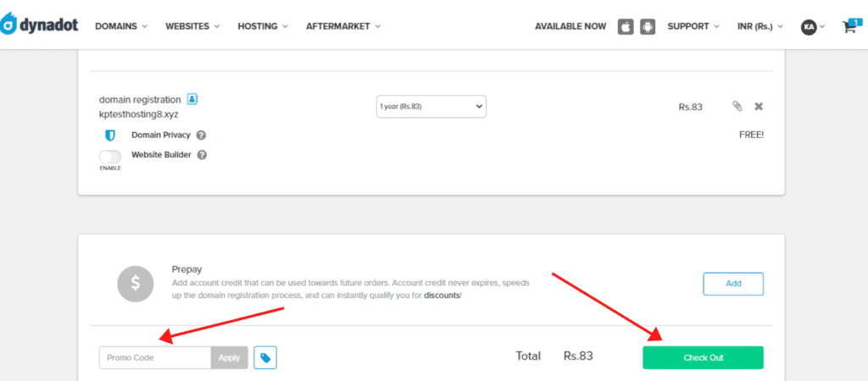Click the contact icon beside domain registration
Image resolution: width=868 pixels, height=381 pixels.
click(x=192, y=99)
